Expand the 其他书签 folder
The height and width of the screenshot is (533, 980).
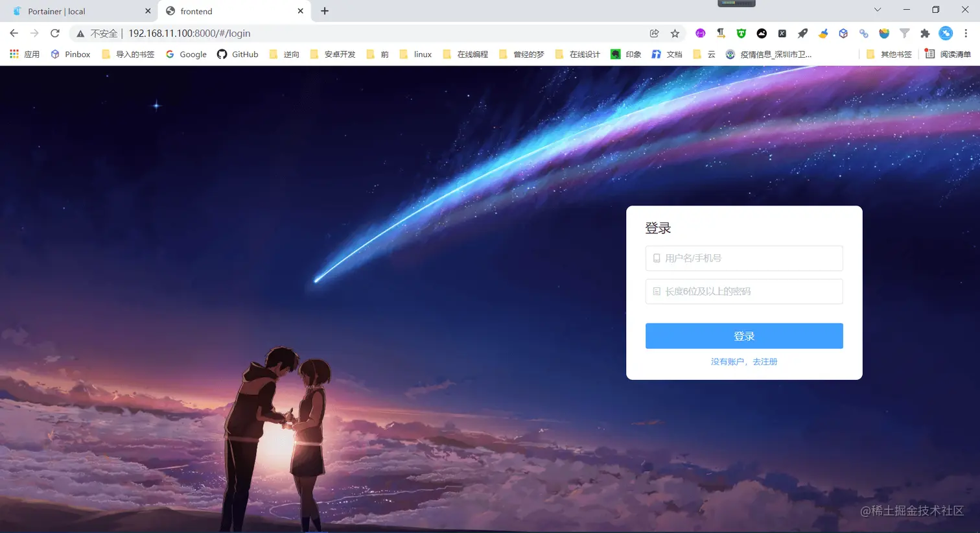point(889,54)
